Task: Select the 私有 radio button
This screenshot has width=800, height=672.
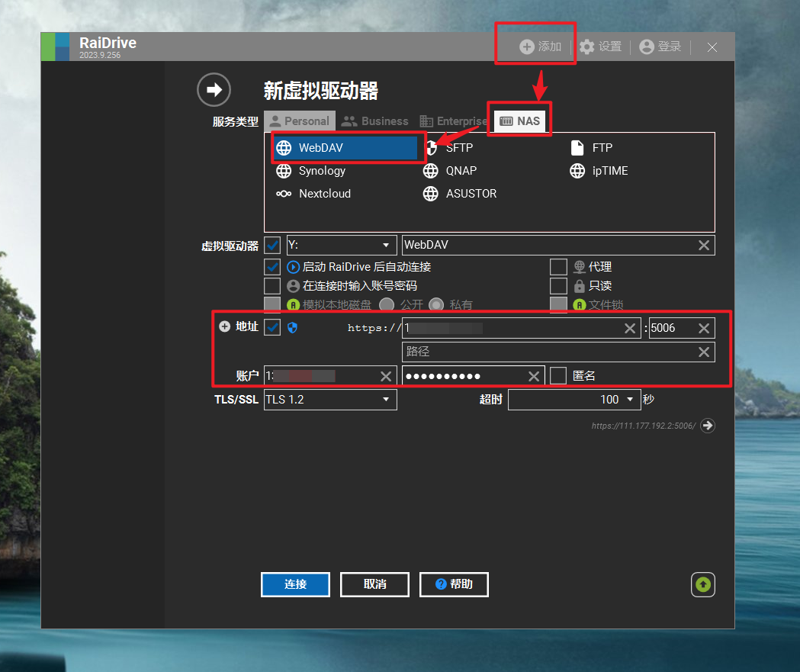Action: 436,304
